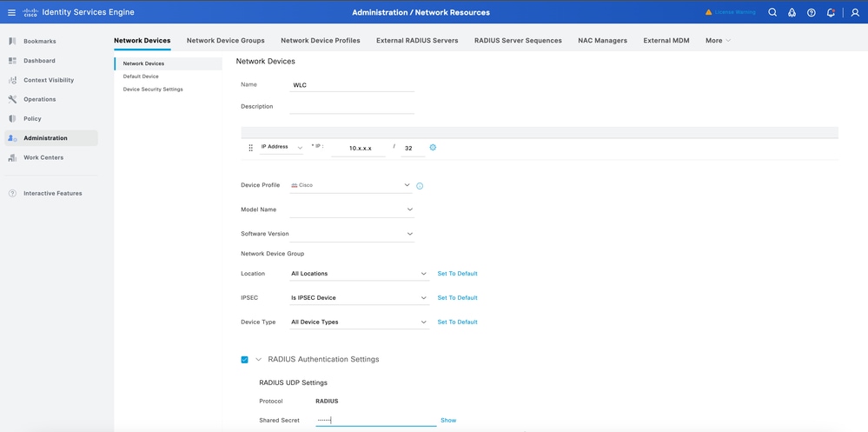Expand the Location dropdown

(359, 274)
